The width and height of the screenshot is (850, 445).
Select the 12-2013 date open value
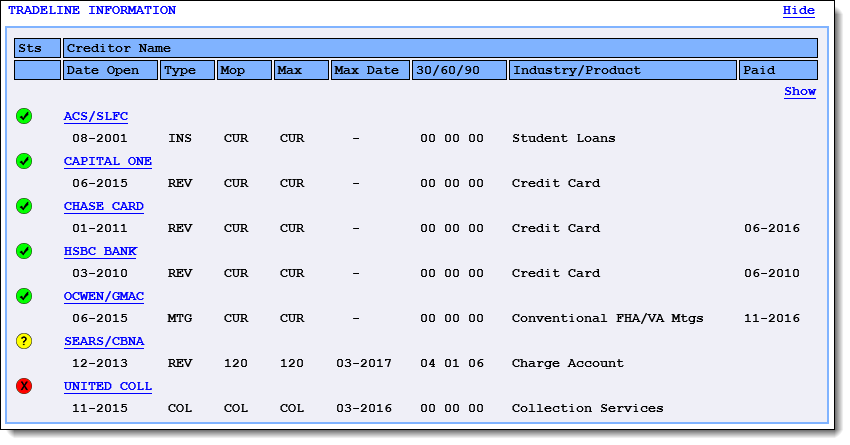point(100,363)
